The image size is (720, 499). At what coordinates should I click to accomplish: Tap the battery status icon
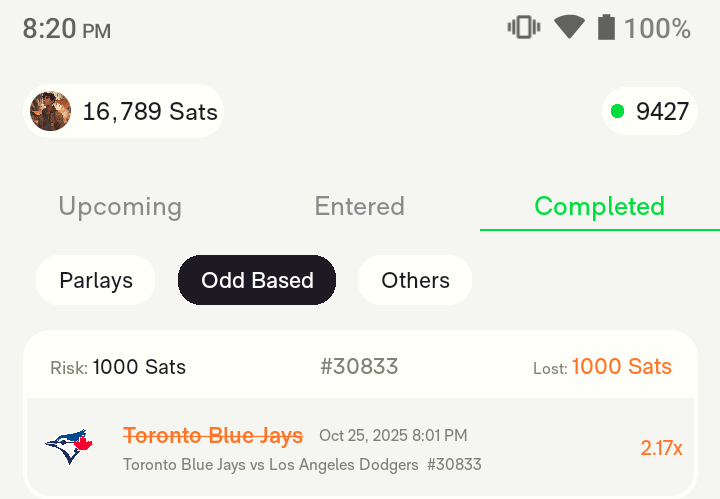pos(605,28)
